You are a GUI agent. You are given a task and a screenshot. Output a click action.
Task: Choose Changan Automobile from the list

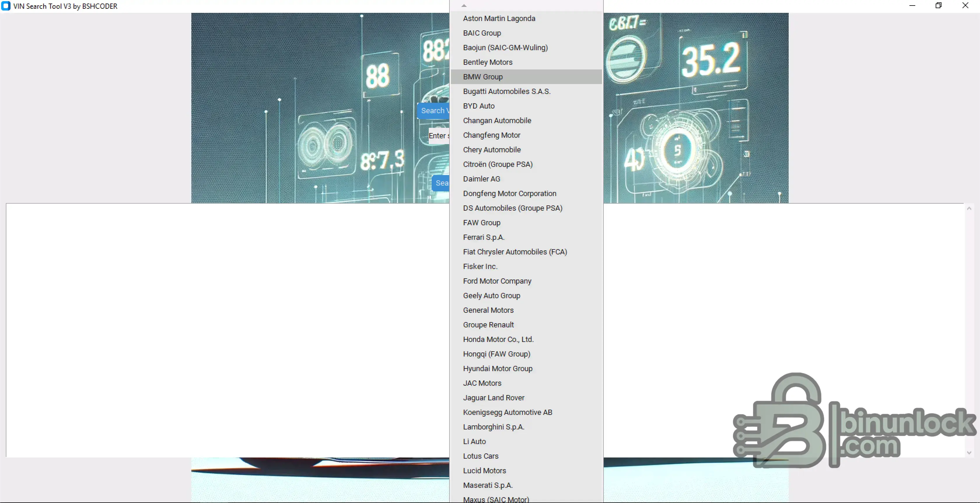[x=526, y=120]
